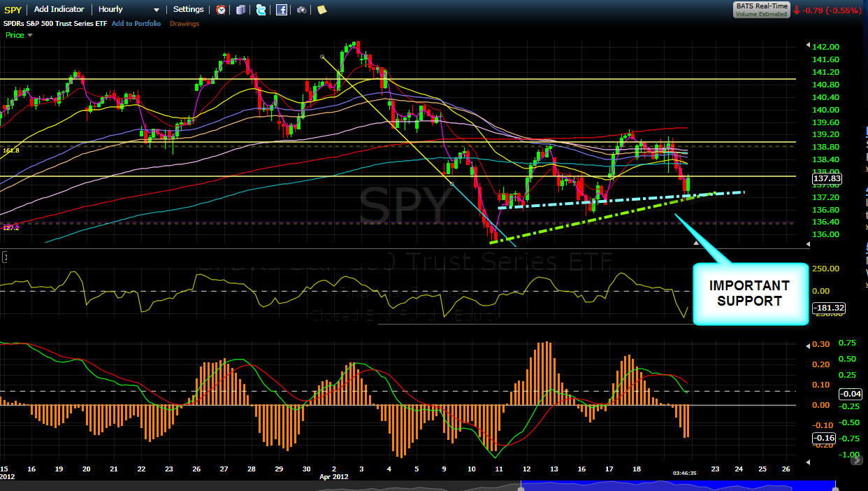
Task: Click the left handle of timeline range slider
Action: 521,488
